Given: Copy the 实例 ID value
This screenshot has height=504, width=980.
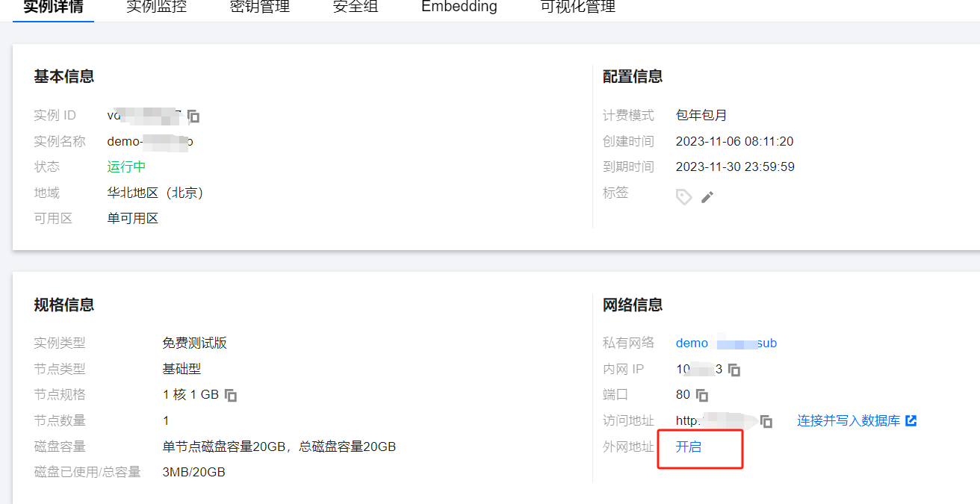Looking at the screenshot, I should tap(193, 116).
